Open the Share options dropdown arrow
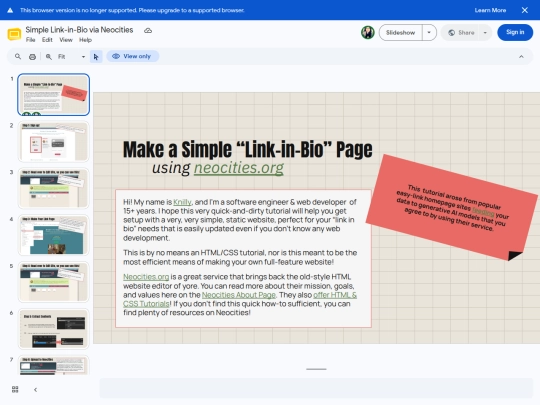Screen dimensions: 540x405 [485, 33]
